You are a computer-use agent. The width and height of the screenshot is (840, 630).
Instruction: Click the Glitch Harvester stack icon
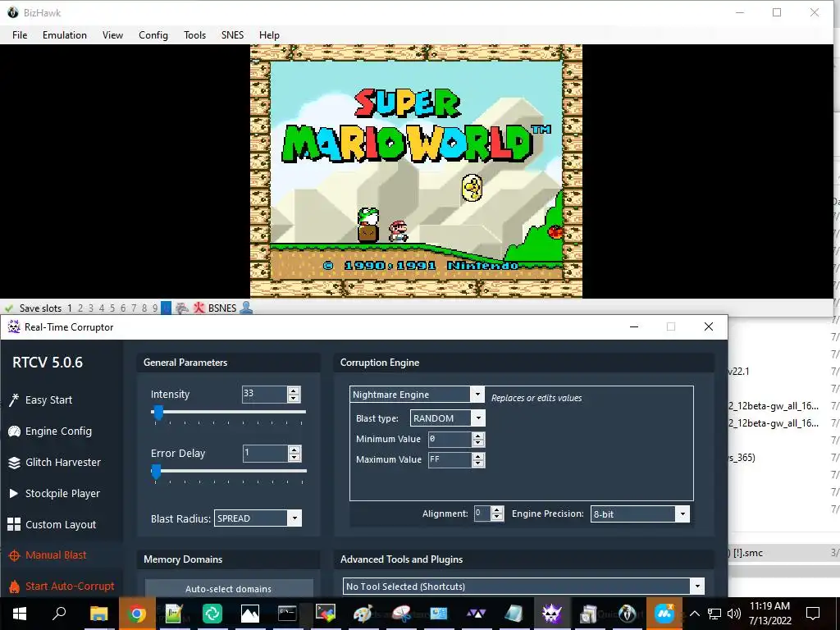click(x=14, y=463)
